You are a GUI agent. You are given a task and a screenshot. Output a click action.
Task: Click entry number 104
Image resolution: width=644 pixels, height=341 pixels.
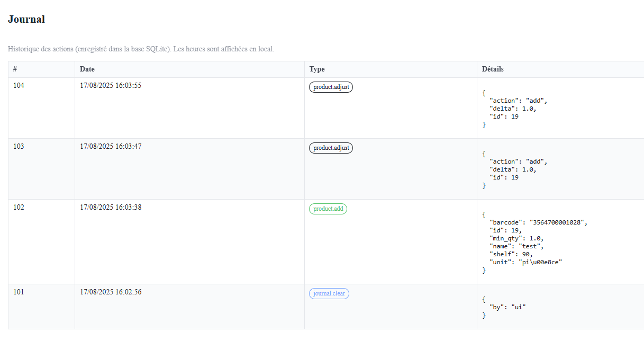point(19,86)
